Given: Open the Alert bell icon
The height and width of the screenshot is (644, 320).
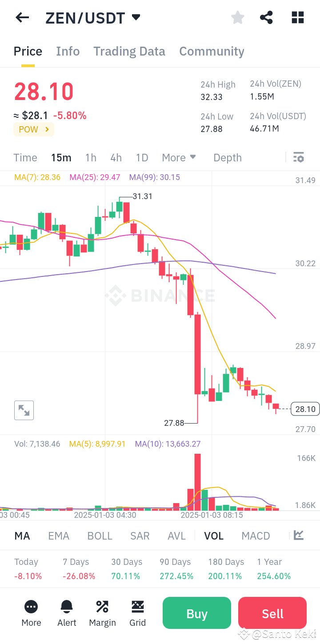Looking at the screenshot, I should [67, 613].
